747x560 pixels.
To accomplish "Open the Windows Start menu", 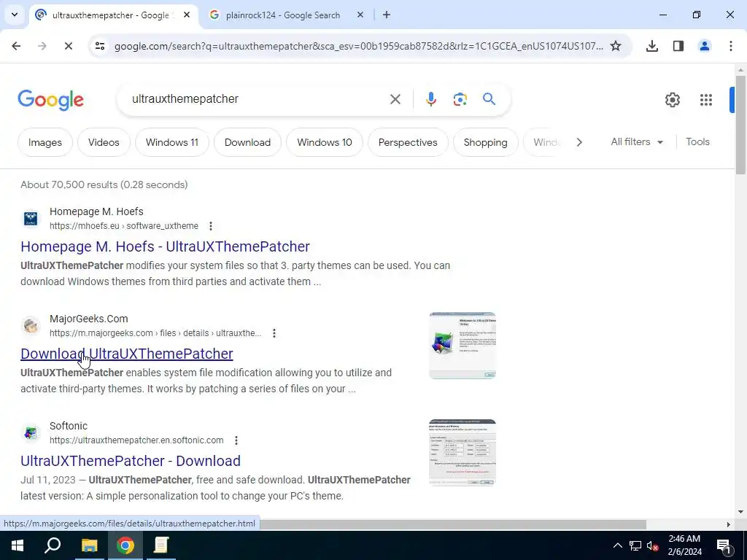I will pyautogui.click(x=18, y=545).
